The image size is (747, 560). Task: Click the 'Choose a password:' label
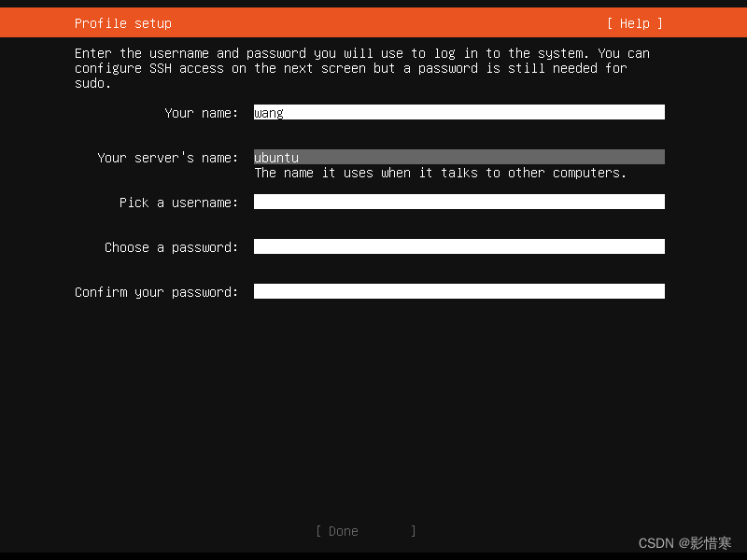coord(171,247)
